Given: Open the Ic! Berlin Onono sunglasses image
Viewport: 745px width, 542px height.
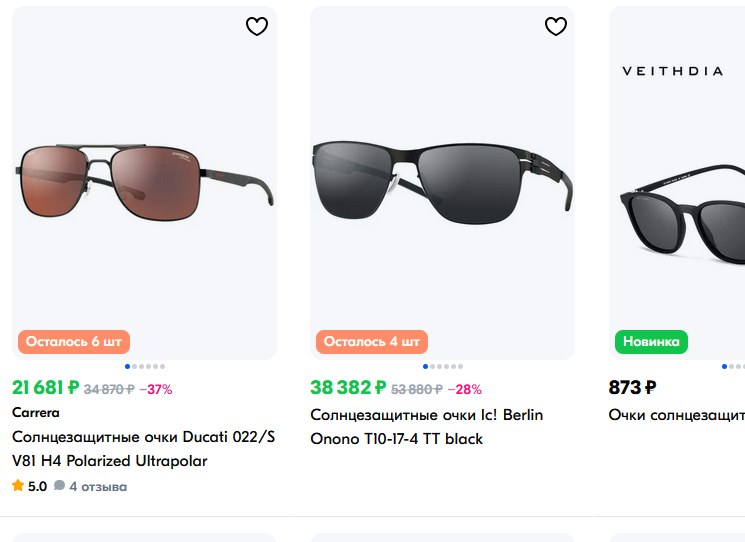Looking at the screenshot, I should tap(442, 180).
